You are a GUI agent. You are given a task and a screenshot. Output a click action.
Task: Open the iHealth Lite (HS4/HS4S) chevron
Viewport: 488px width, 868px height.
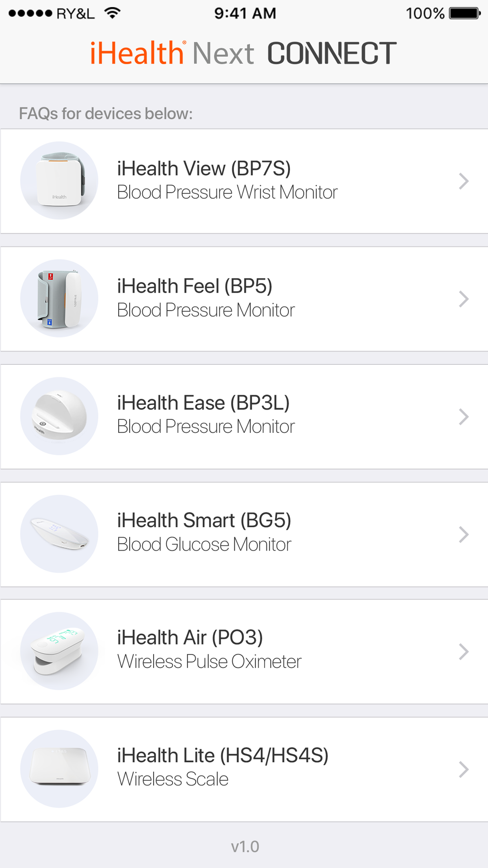click(463, 769)
